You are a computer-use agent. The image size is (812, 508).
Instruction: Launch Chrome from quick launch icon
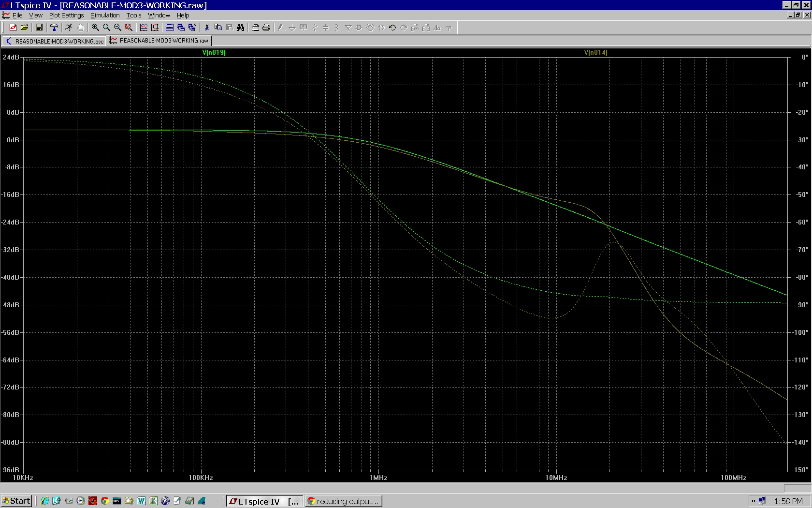[105, 501]
